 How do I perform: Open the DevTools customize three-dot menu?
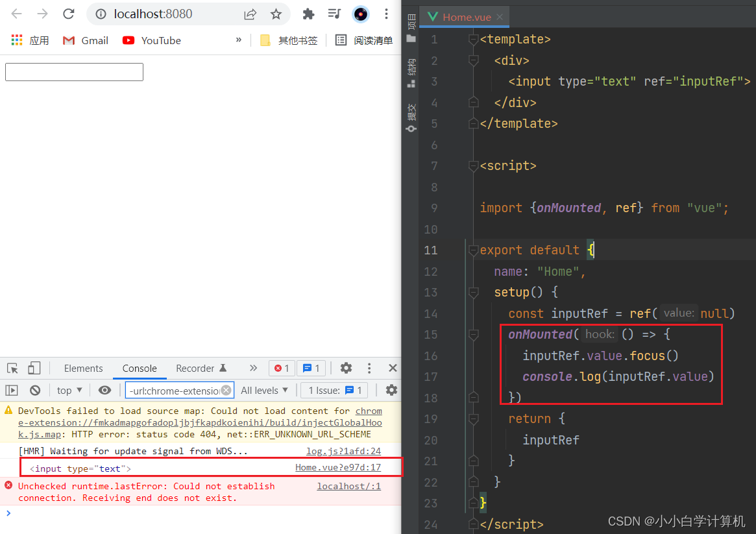click(369, 368)
